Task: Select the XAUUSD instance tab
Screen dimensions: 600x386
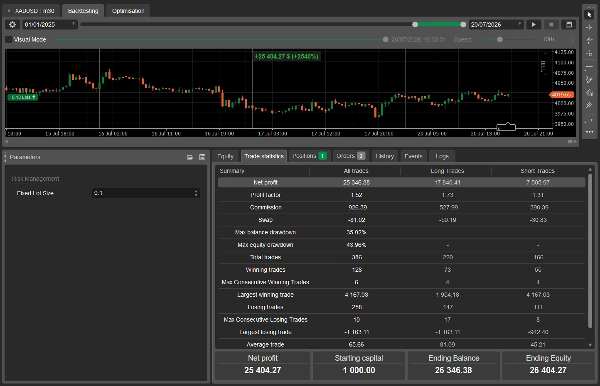Action: (x=32, y=11)
